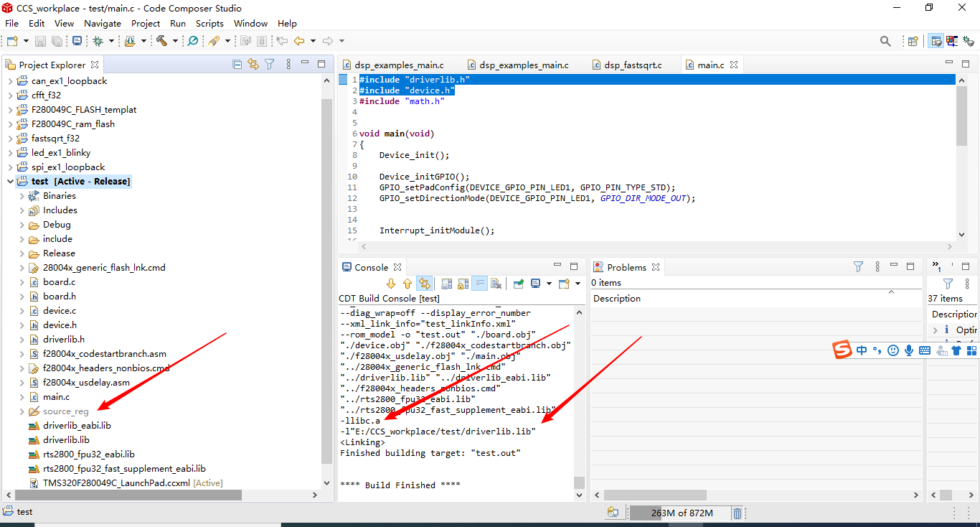Click the Description column header in Problems
This screenshot has width=980, height=527.
point(617,298)
